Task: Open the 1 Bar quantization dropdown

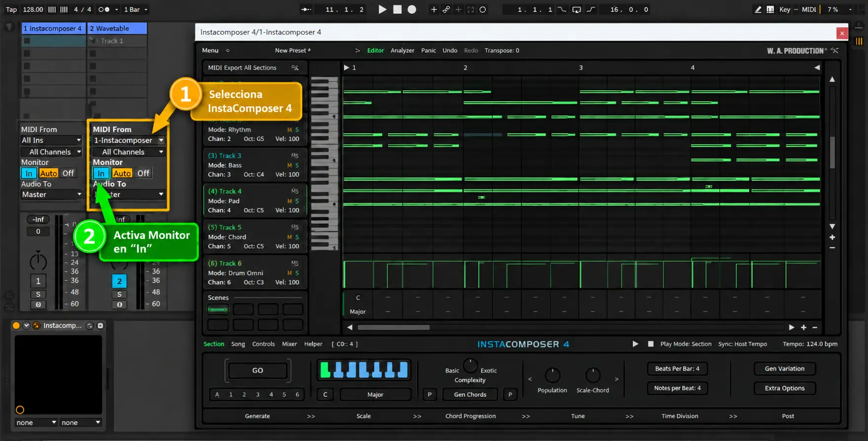Action: [x=136, y=9]
